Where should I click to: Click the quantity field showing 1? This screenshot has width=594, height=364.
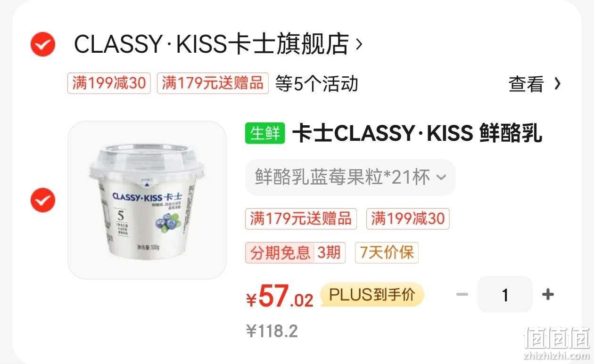(505, 295)
